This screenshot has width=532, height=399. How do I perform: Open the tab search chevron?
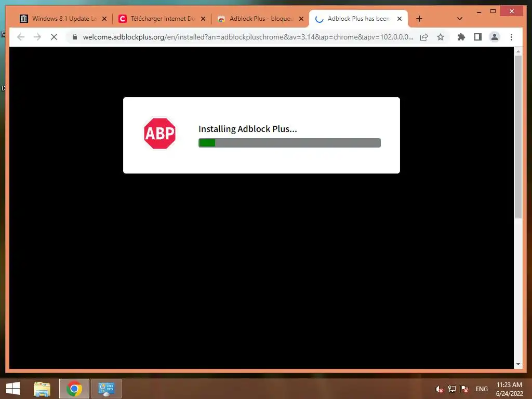(459, 19)
